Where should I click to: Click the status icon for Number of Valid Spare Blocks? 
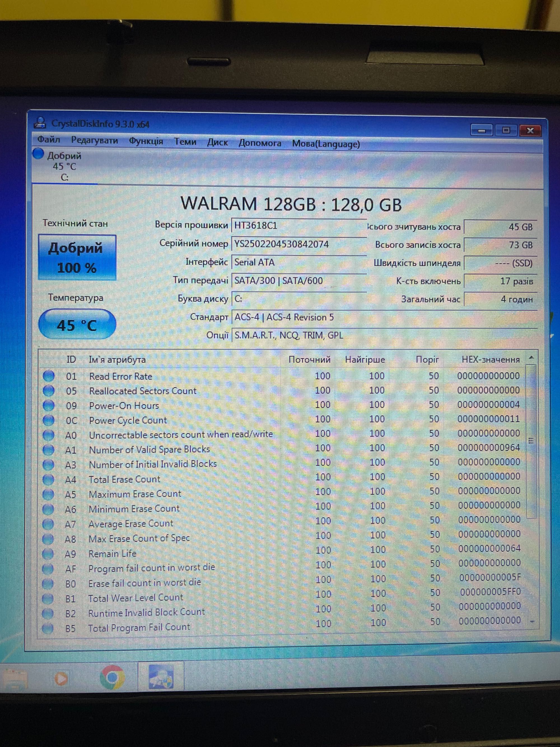pos(48,450)
